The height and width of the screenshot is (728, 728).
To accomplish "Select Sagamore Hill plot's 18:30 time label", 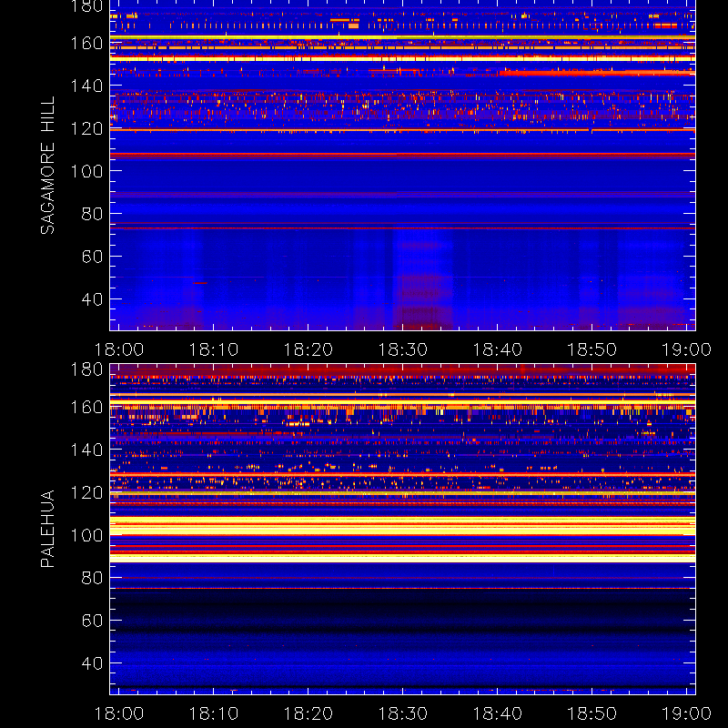I will click(403, 349).
